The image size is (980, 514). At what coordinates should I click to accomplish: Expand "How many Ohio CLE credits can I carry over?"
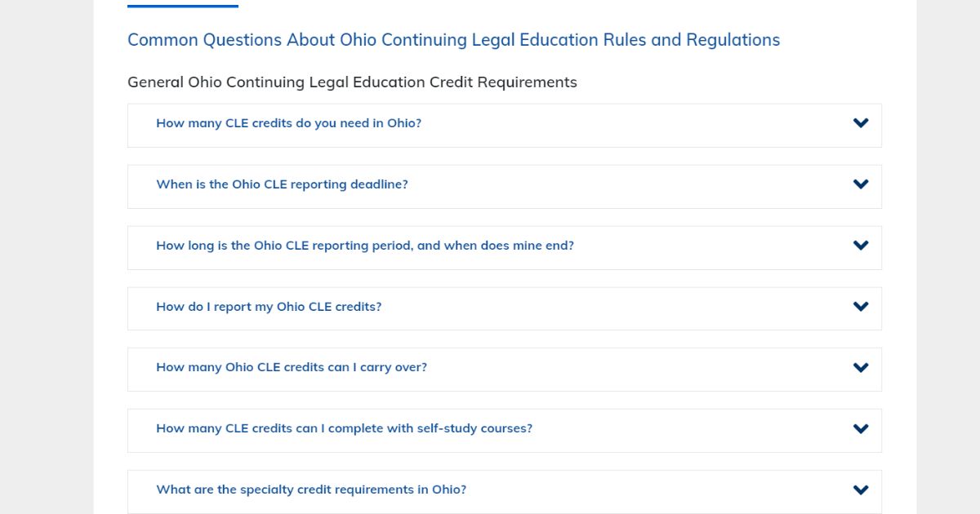click(292, 367)
